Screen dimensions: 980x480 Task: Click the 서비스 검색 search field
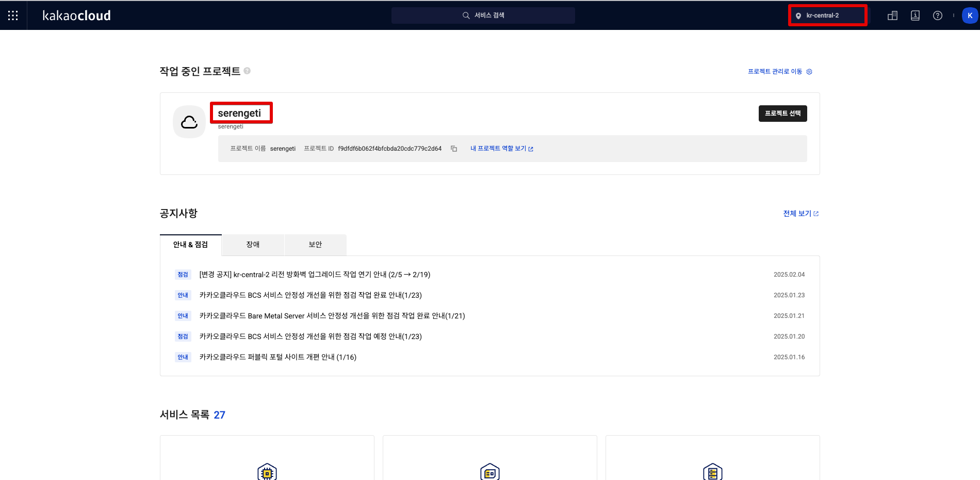[483, 15]
